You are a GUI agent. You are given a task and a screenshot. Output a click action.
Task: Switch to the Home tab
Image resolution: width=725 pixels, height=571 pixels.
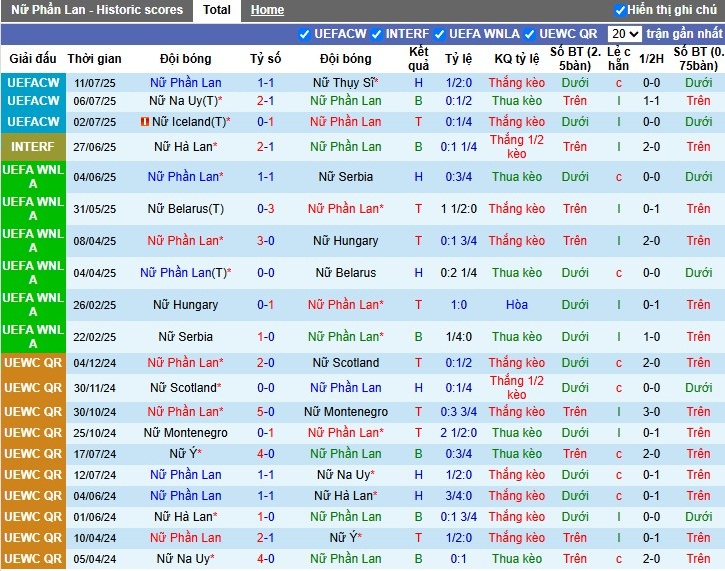[267, 10]
